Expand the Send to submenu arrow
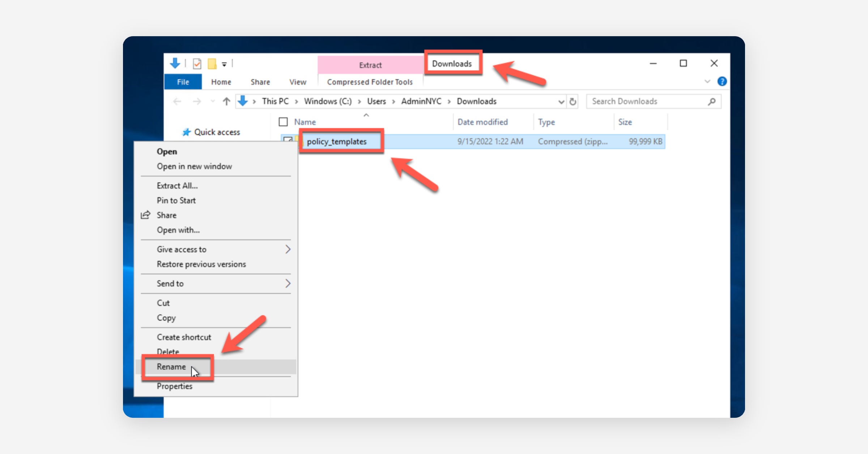This screenshot has height=454, width=868. coord(288,283)
